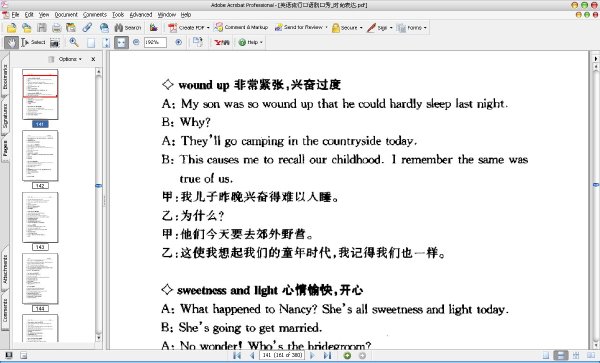Switch to Continuous Facing layout
This screenshot has height=363, width=600.
point(576,356)
